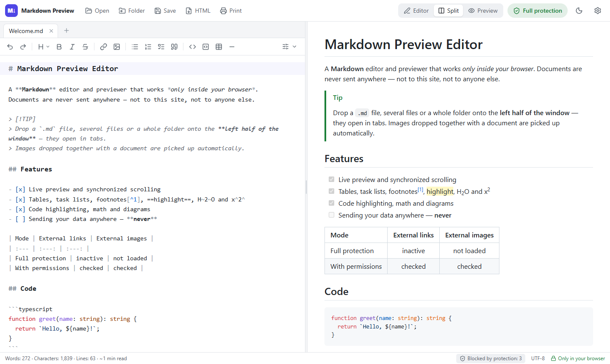Viewport: 610px width, 364px height.
Task: Print the document
Action: (x=231, y=11)
